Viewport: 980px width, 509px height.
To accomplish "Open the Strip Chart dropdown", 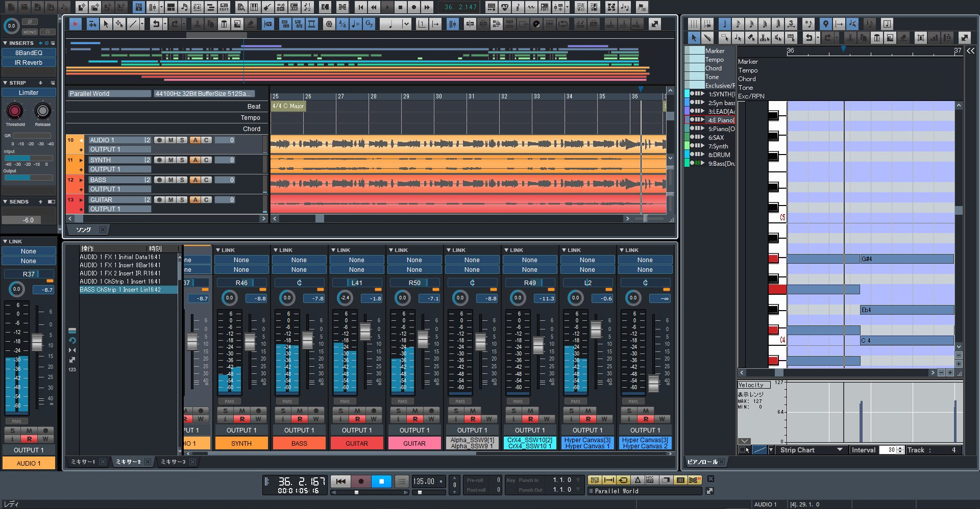I will point(839,450).
